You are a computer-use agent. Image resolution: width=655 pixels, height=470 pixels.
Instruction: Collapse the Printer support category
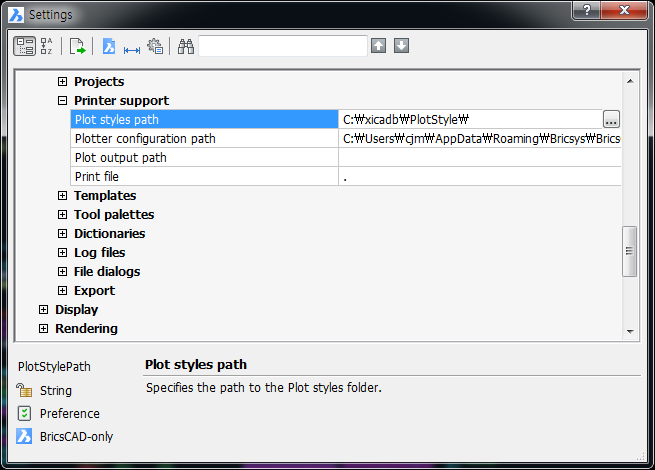62,100
